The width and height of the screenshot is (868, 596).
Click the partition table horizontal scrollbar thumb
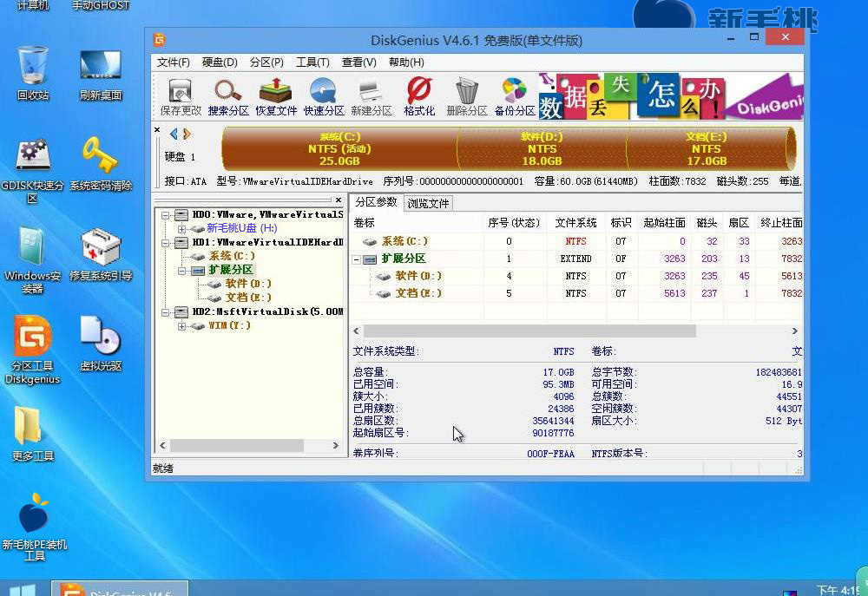(529, 331)
